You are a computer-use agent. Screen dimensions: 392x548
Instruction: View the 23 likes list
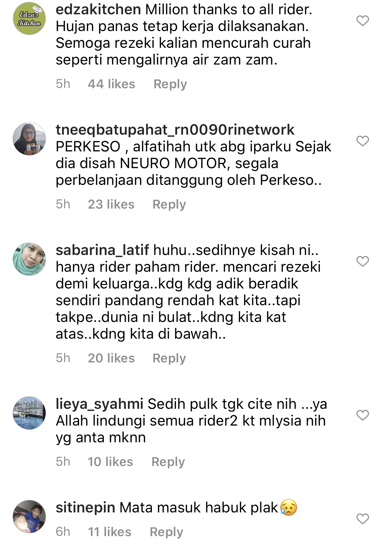111,204
